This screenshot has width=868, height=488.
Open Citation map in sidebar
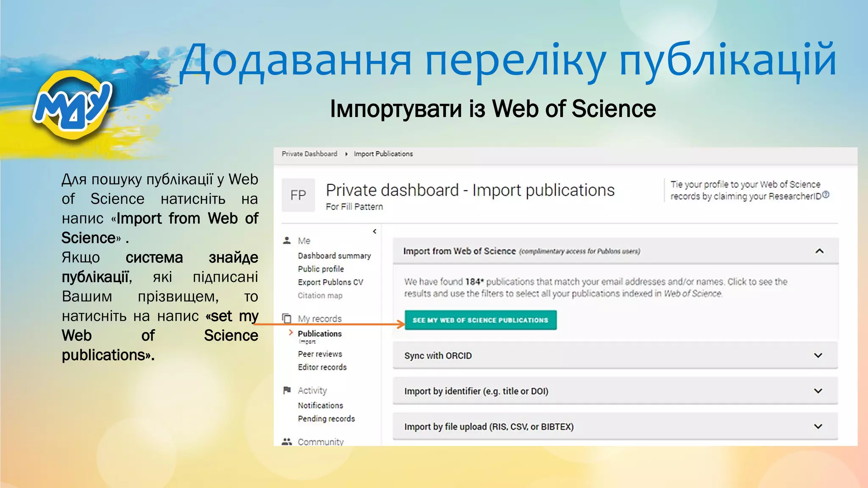320,296
